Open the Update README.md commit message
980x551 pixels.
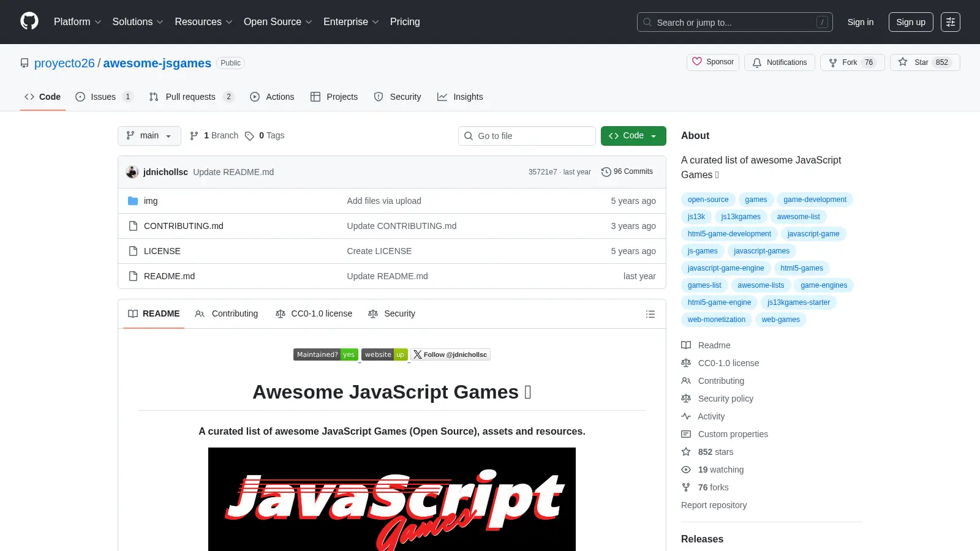coord(233,172)
